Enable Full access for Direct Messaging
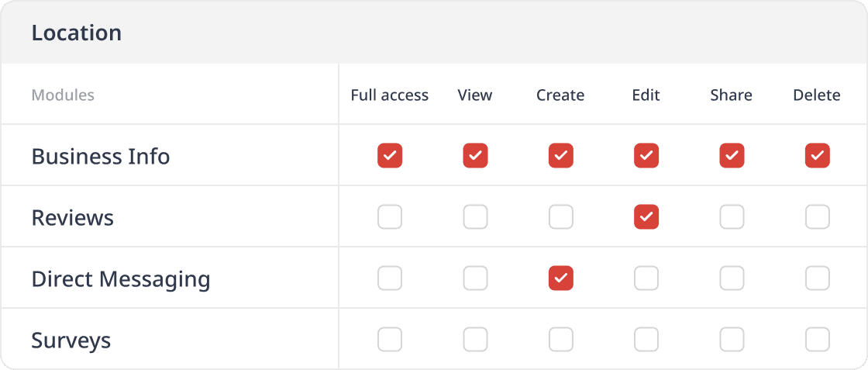 click(390, 278)
